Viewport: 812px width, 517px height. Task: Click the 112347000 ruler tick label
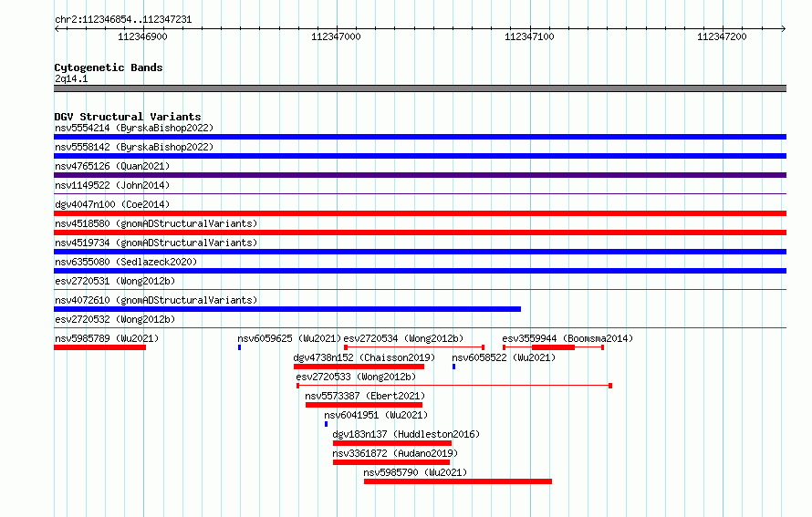(336, 36)
